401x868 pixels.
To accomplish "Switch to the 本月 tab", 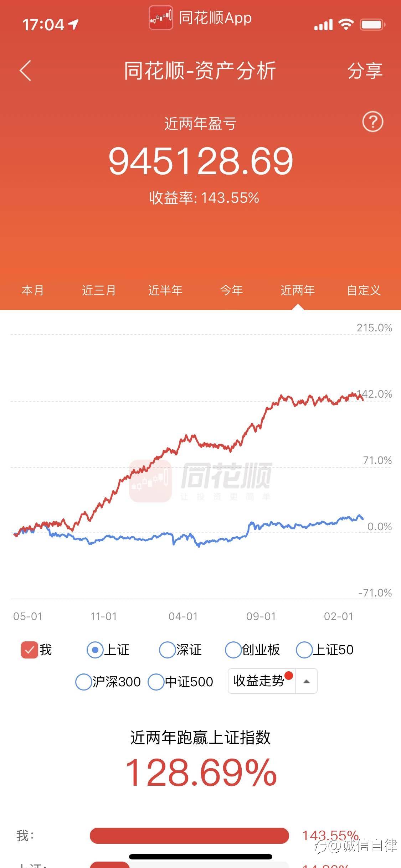I will pos(32,290).
